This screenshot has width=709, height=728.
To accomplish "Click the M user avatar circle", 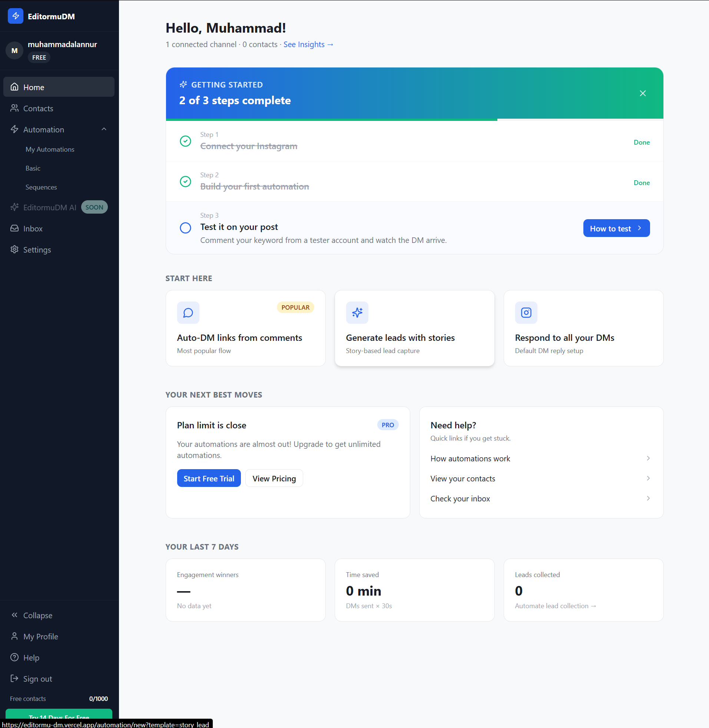I will pos(14,51).
